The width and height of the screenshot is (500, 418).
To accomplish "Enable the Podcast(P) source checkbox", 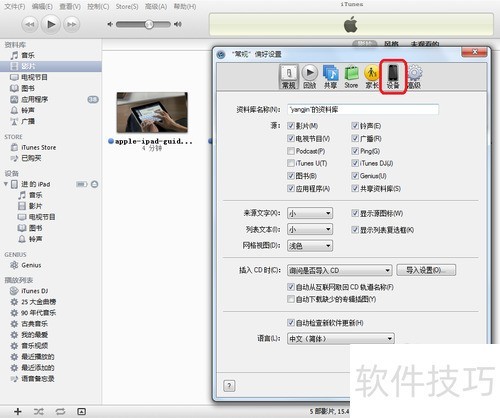I will click(x=291, y=151).
